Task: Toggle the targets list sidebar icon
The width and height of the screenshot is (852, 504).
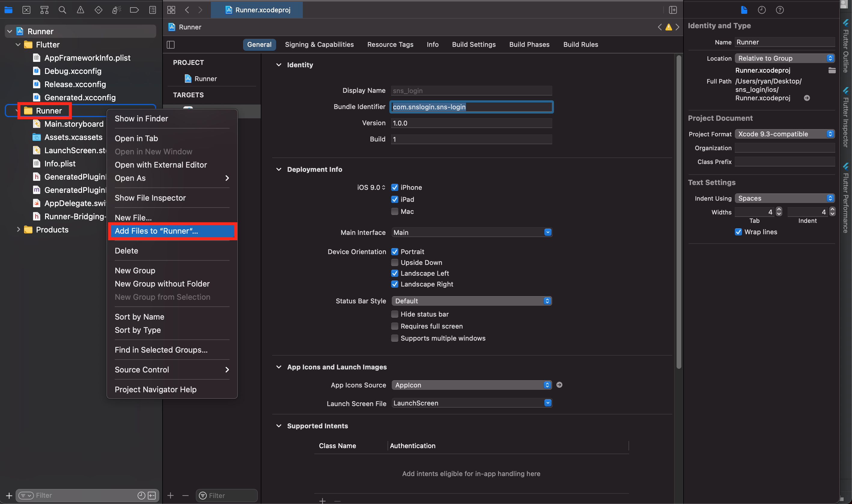Action: [171, 44]
